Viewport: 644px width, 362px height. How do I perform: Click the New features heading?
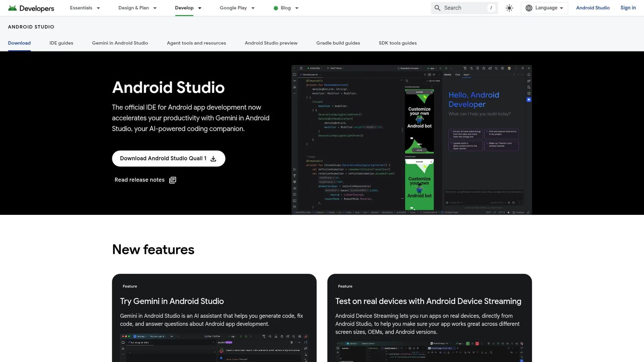point(153,249)
